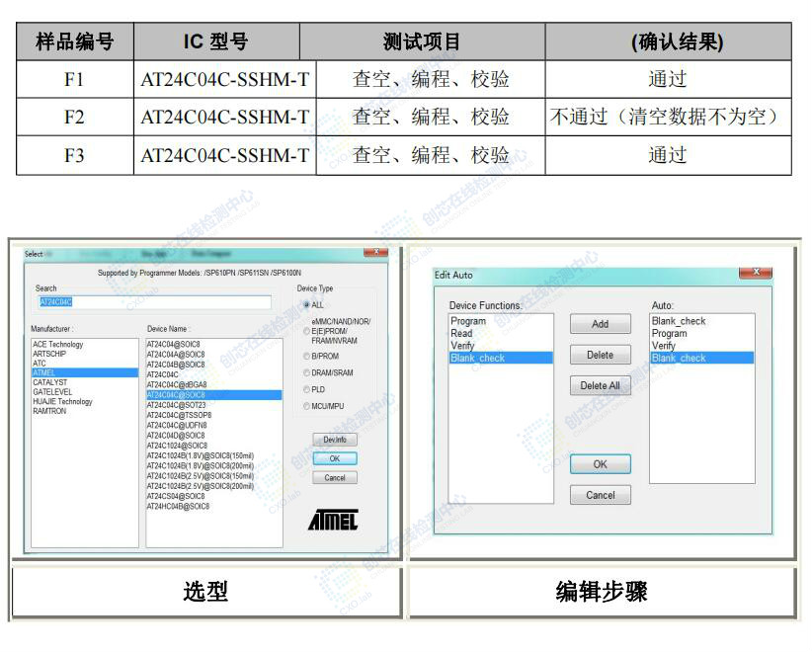The width and height of the screenshot is (812, 652).
Task: Click the Delete button in Edit Auto
Action: point(600,355)
